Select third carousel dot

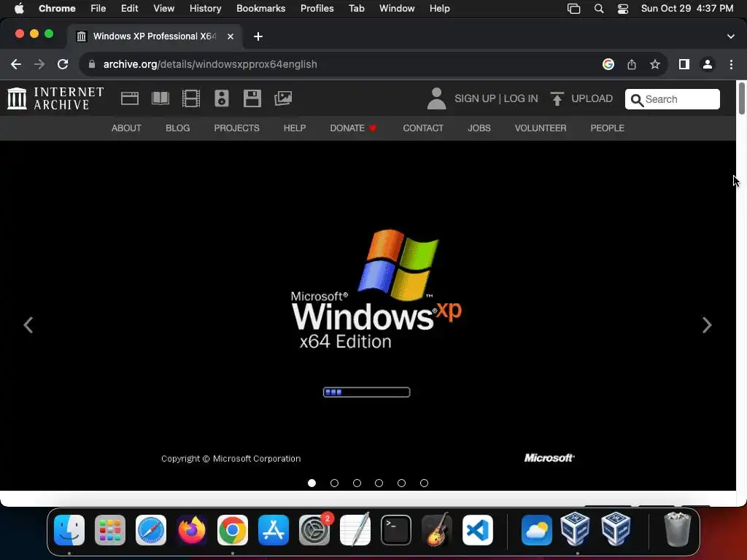(x=357, y=483)
